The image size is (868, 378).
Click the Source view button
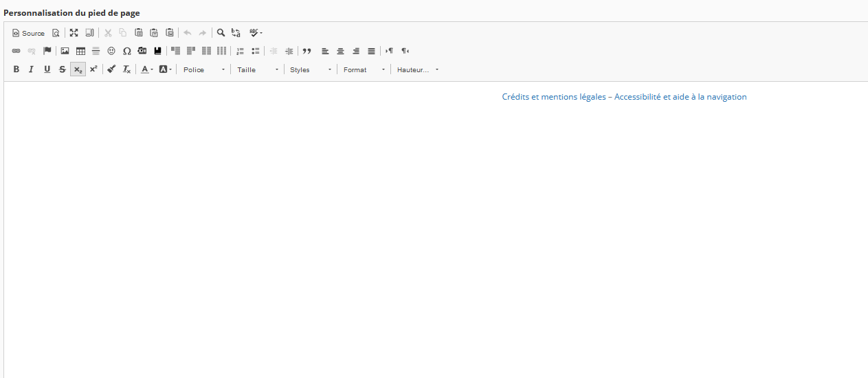click(x=28, y=33)
